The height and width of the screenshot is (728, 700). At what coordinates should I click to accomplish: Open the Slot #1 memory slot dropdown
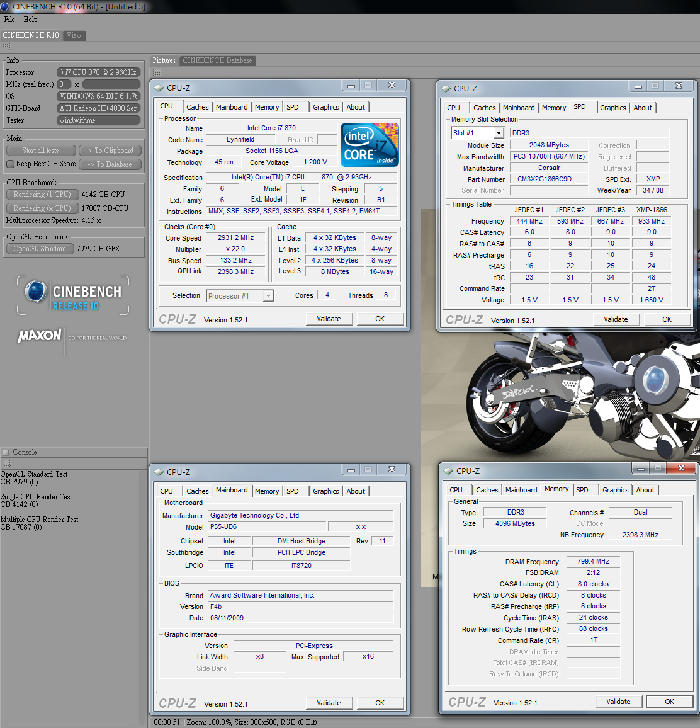[499, 133]
